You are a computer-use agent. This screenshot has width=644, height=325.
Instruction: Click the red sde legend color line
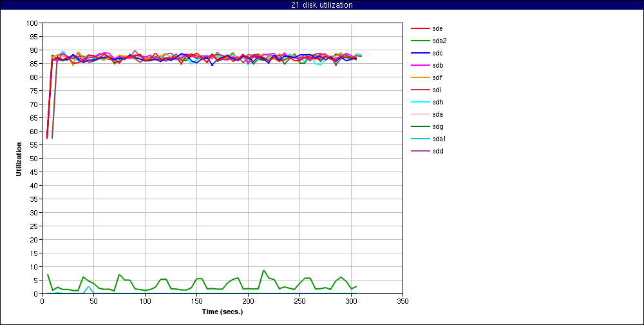pyautogui.click(x=419, y=28)
